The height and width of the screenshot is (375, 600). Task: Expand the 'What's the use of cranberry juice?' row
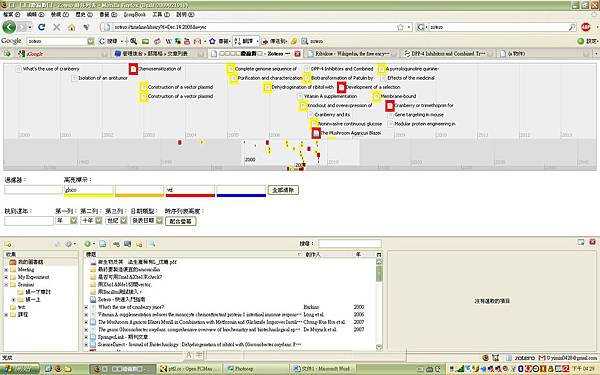pos(86,307)
